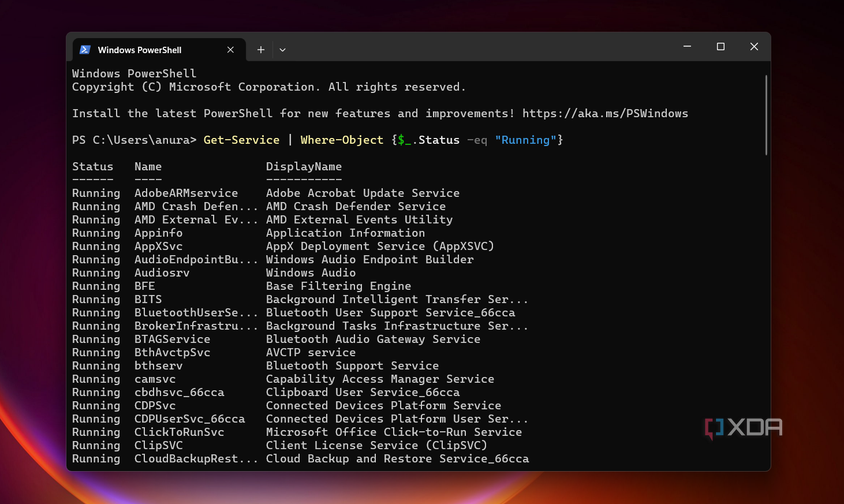
Task: Click the "Running" string in the command
Action: coord(525,140)
